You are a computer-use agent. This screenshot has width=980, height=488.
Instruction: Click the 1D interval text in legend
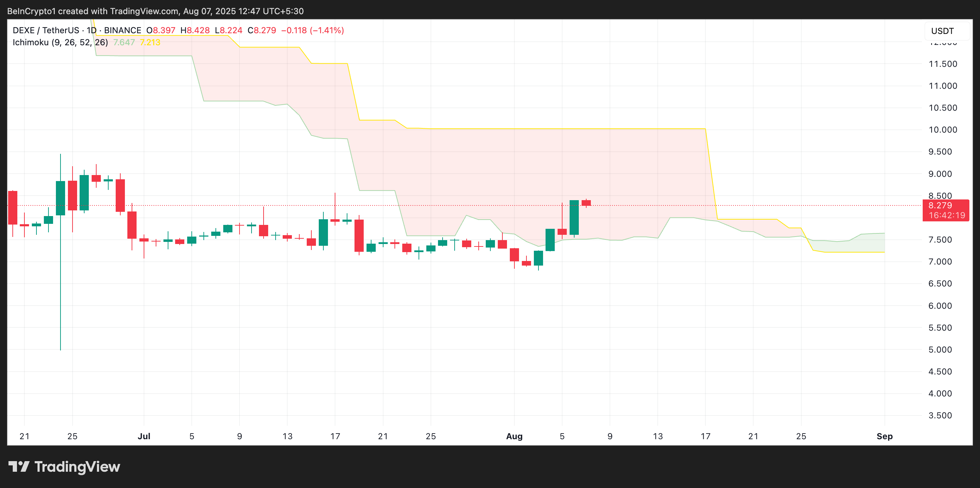91,30
